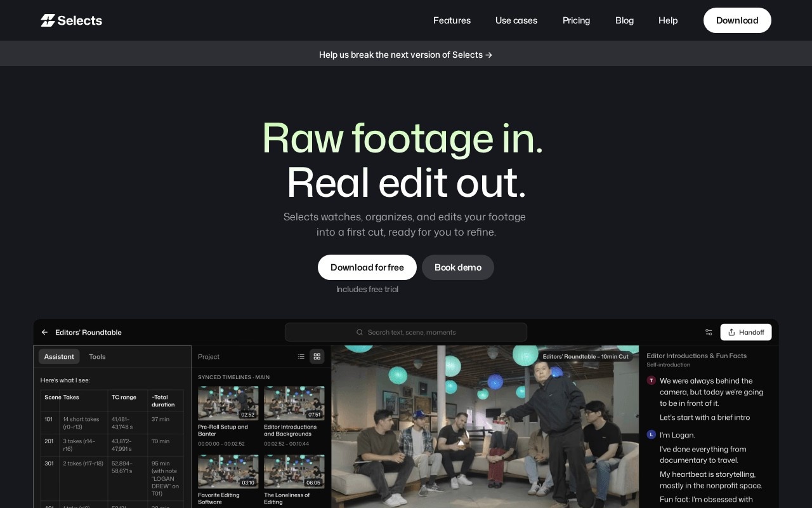Click 'Editor Introductions & Fun Facts' heading
Screen dimensions: 812x508
click(697, 356)
